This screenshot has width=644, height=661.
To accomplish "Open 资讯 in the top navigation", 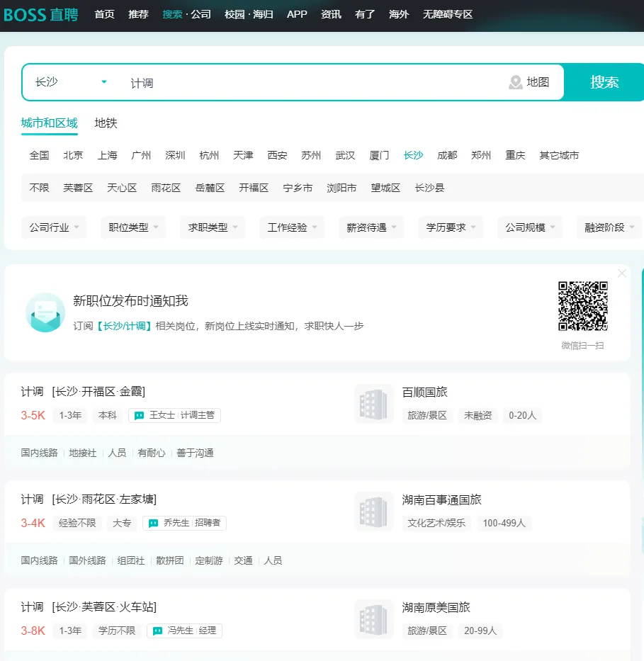I will [331, 14].
